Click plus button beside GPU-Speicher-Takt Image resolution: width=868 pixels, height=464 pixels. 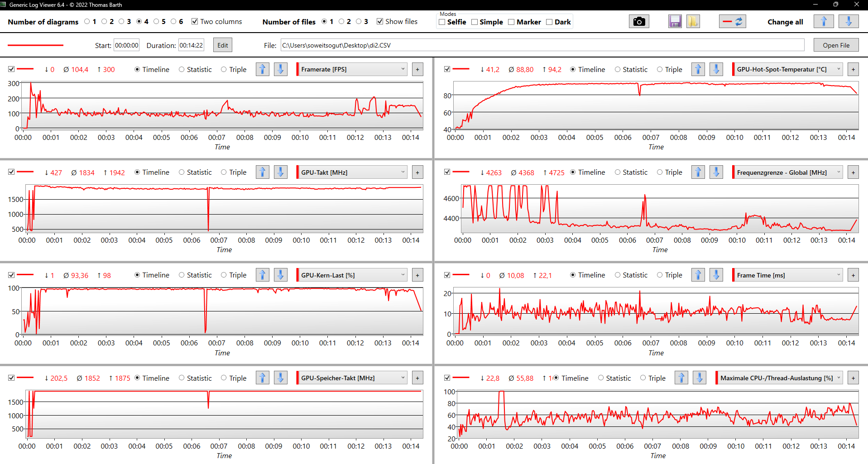pos(417,378)
